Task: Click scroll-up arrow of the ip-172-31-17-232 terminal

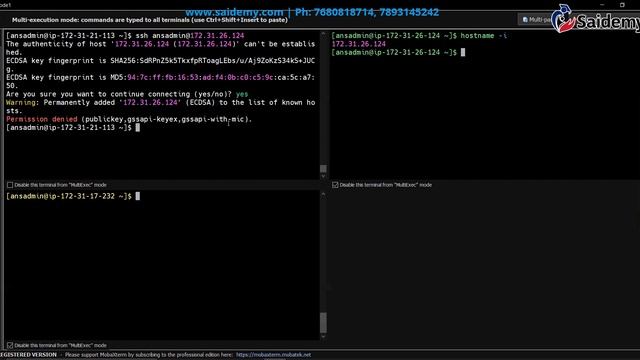Action: click(323, 194)
